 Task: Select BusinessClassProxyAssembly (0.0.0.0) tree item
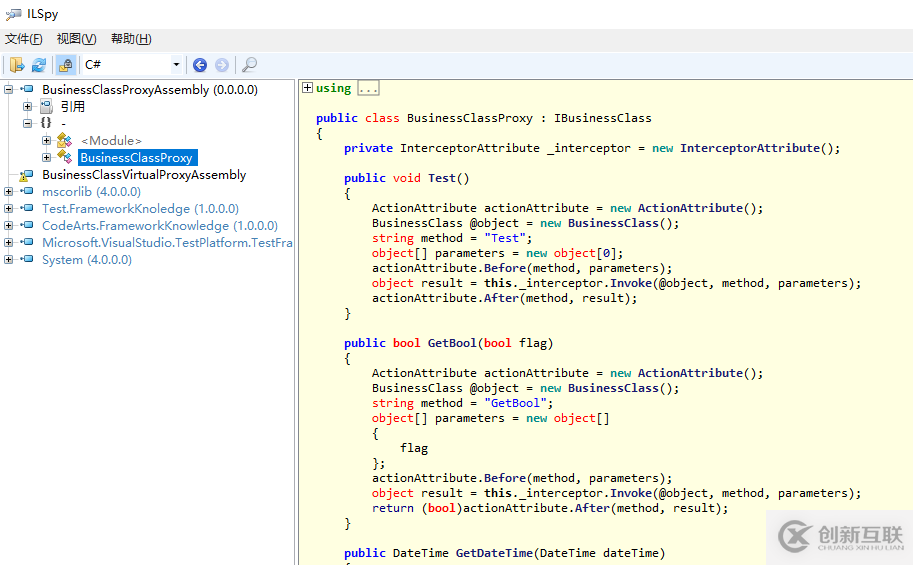coord(150,90)
